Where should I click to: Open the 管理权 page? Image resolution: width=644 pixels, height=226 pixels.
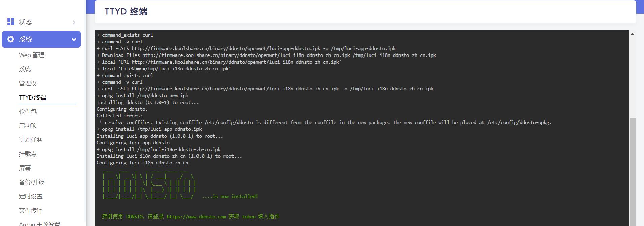tap(28, 83)
